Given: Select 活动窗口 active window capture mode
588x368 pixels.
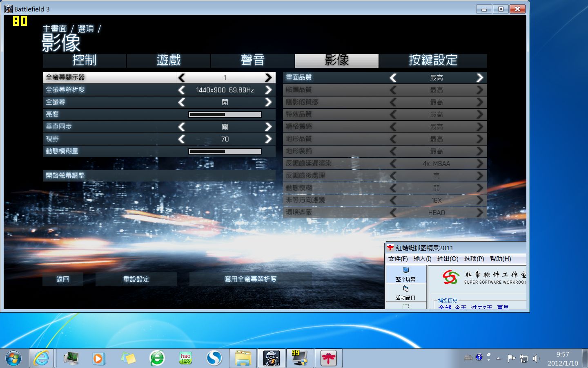Looking at the screenshot, I should click(x=405, y=293).
